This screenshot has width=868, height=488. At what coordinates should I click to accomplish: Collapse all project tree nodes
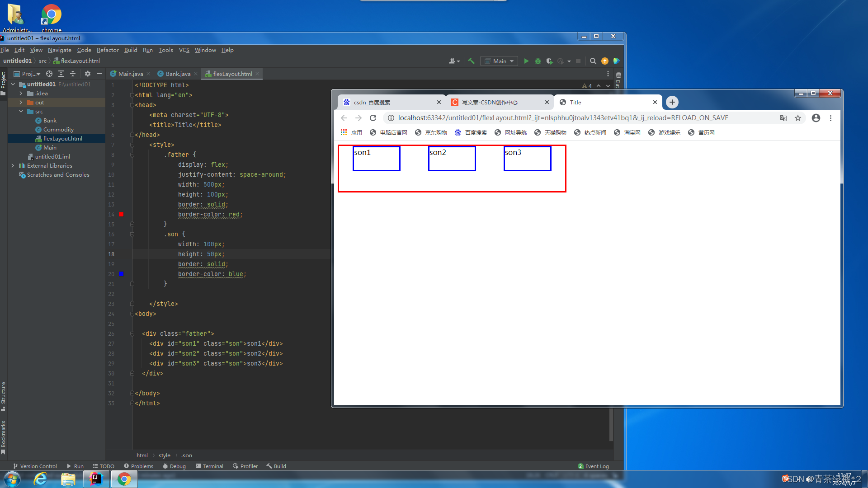tap(73, 74)
